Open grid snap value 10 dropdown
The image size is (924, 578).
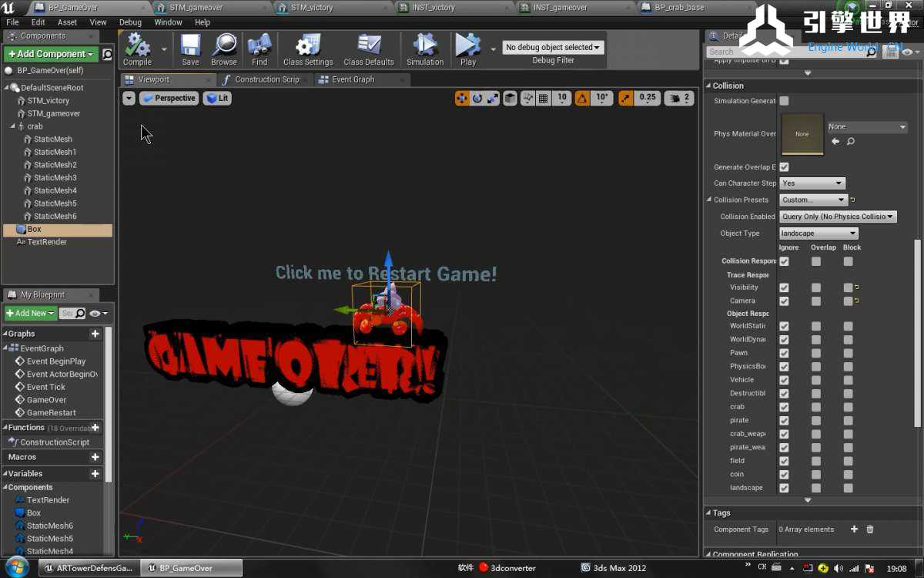[x=562, y=98]
